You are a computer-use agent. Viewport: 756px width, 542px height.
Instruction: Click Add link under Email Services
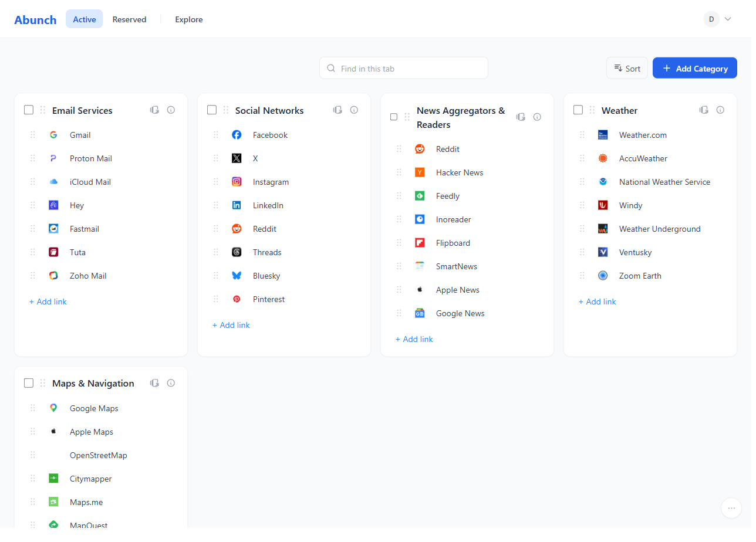(x=48, y=302)
